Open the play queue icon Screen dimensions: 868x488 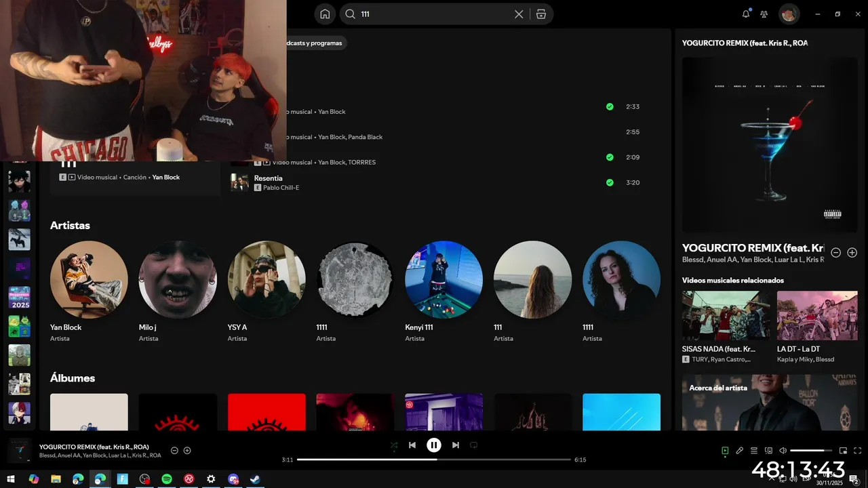pos(753,451)
